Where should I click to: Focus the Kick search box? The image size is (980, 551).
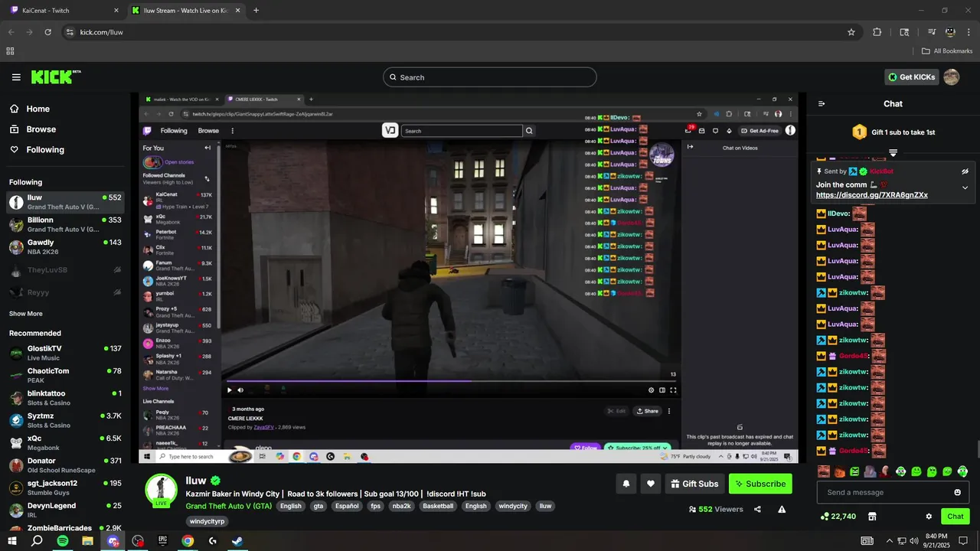click(x=490, y=77)
